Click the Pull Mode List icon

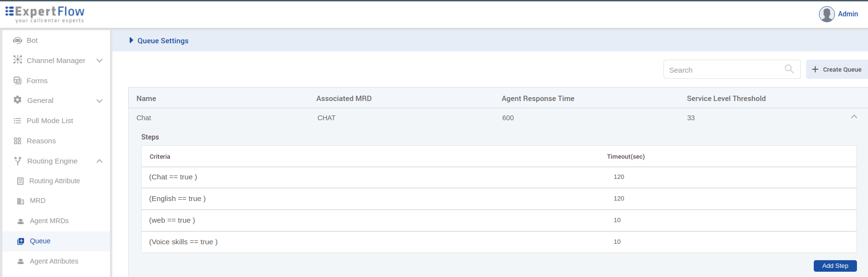tap(18, 121)
